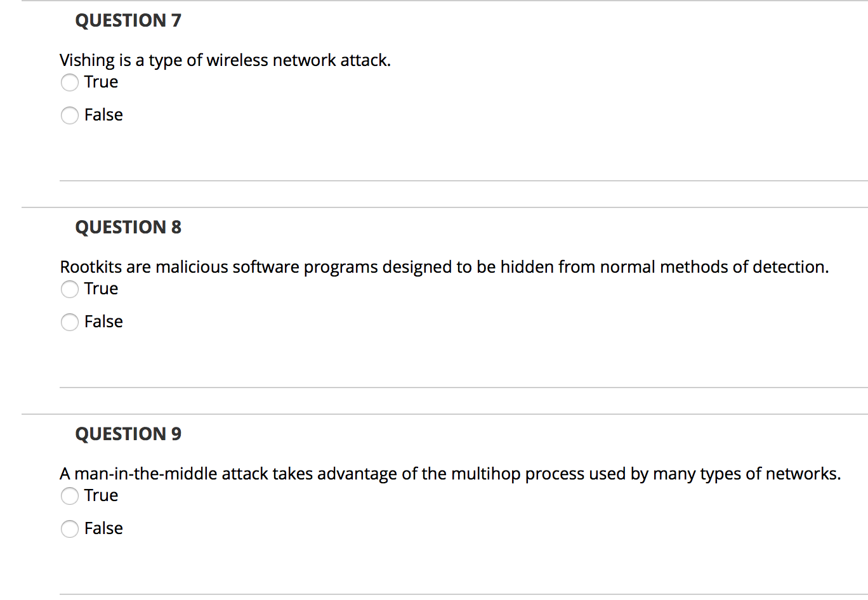Mark the man-in-the-middle statement as False
Screen dimensions: 868x600
coord(70,529)
